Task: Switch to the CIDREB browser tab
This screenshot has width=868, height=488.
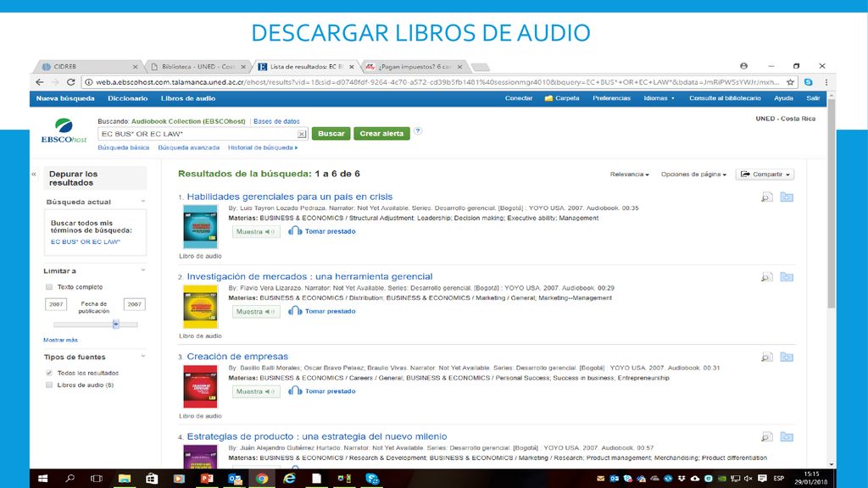Action: click(x=87, y=66)
